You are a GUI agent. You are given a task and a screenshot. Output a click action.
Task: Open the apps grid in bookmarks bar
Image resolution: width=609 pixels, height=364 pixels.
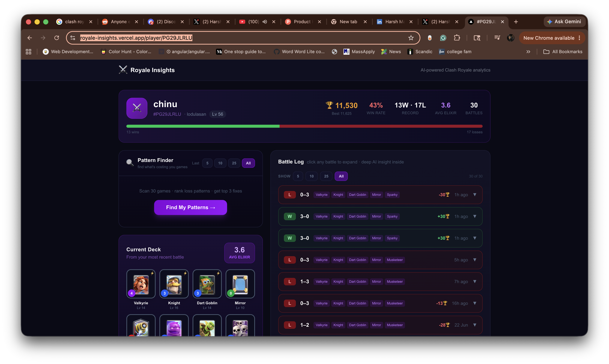point(28,51)
